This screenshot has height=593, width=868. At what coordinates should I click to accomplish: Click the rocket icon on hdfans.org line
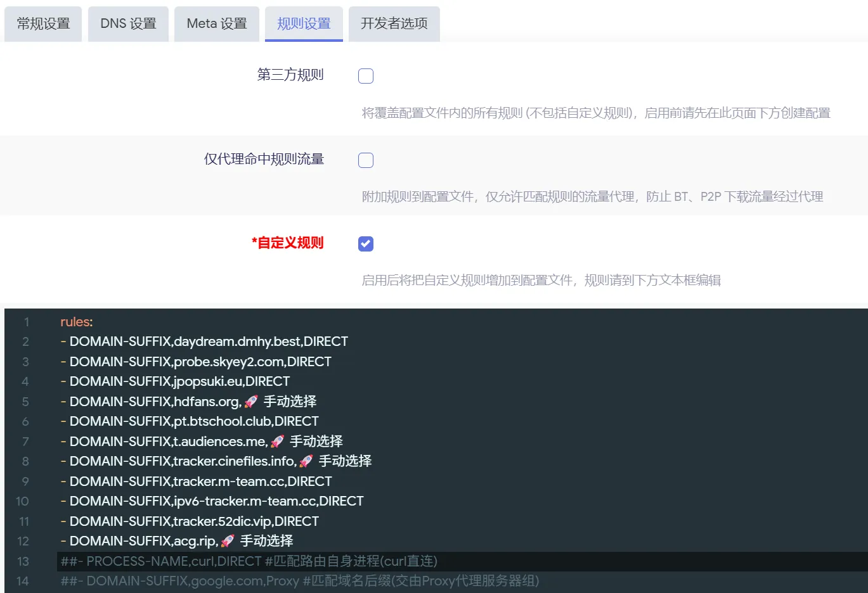coord(251,402)
